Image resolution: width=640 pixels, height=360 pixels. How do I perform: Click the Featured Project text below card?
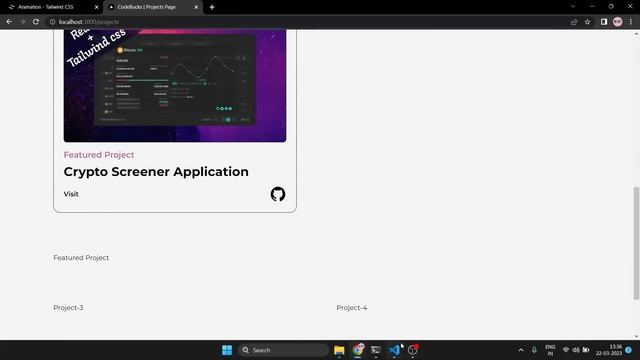(81, 258)
